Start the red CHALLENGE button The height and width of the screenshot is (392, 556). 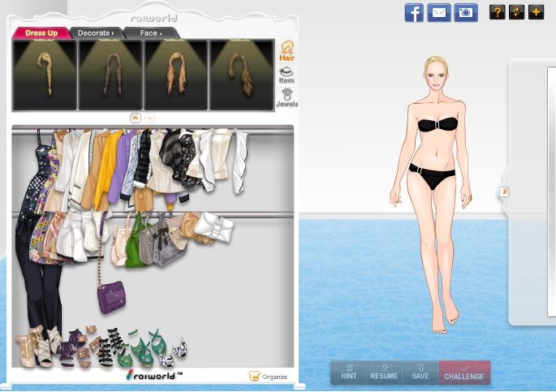click(x=464, y=373)
